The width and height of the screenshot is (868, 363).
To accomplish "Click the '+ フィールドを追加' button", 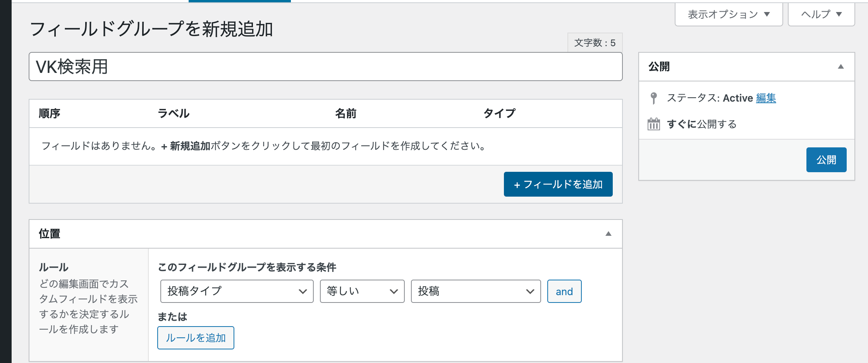I will coord(558,184).
